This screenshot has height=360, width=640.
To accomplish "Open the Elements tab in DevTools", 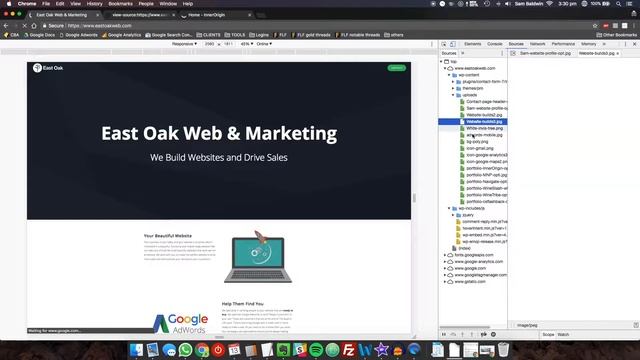I will pyautogui.click(x=472, y=44).
